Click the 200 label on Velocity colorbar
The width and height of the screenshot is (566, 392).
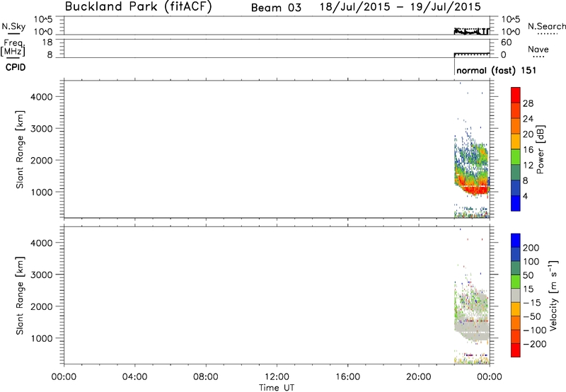click(x=531, y=248)
